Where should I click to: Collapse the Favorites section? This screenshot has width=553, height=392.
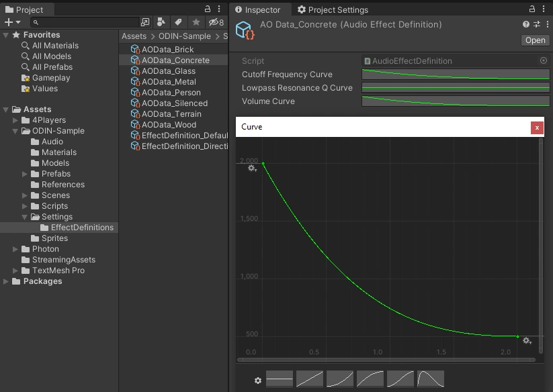(5, 35)
